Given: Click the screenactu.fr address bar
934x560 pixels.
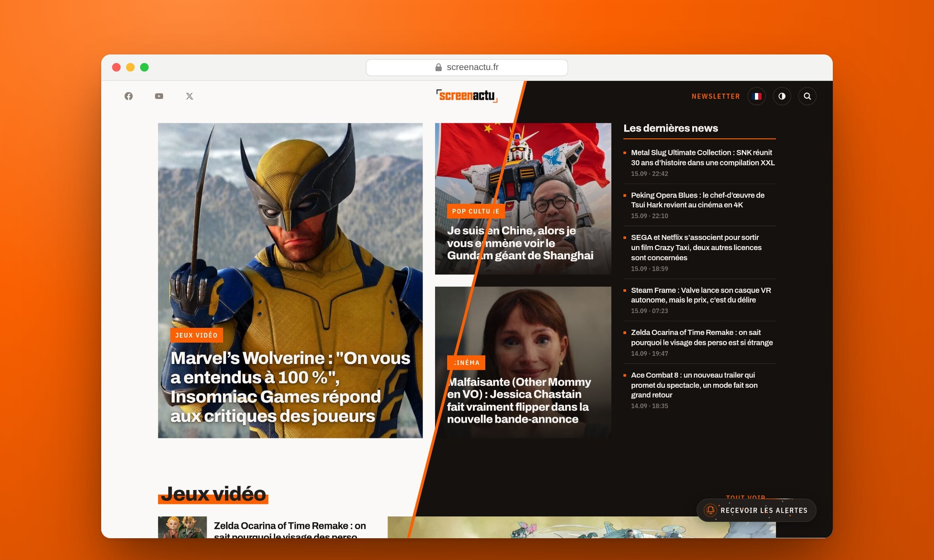Looking at the screenshot, I should click(467, 67).
